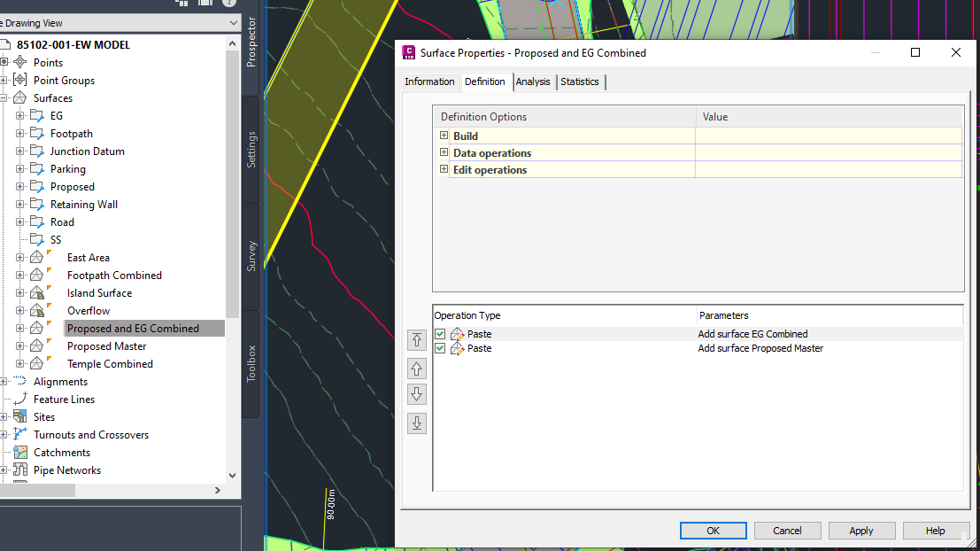The width and height of the screenshot is (980, 551).
Task: Switch to the Analysis tab
Action: (x=533, y=81)
